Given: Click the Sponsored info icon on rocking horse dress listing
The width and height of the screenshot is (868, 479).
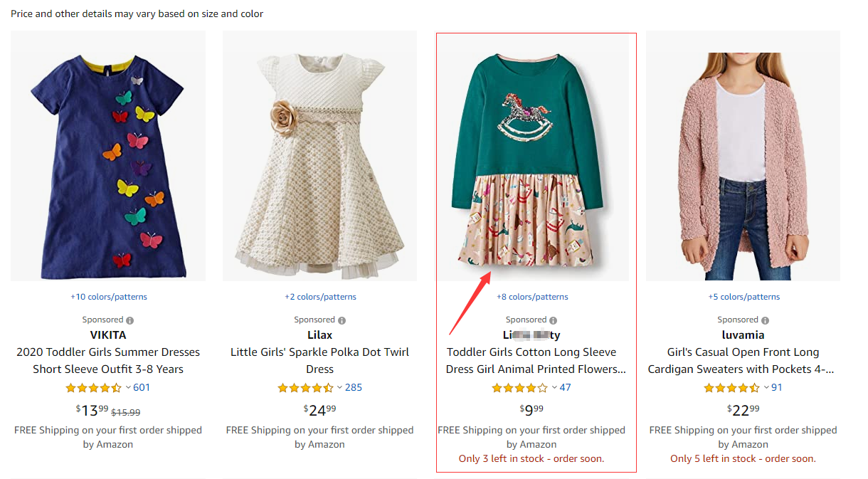Looking at the screenshot, I should [554, 320].
